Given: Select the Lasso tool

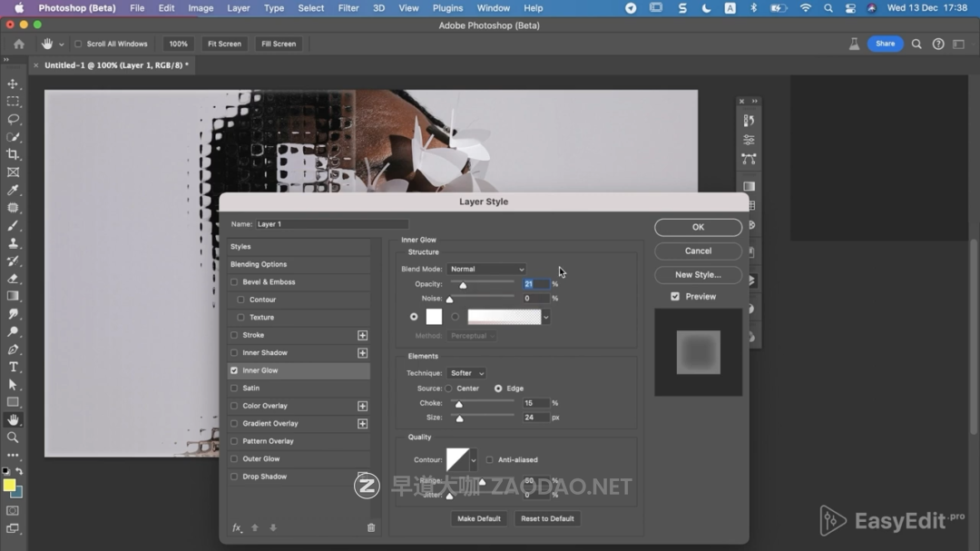Looking at the screenshot, I should coord(13,119).
